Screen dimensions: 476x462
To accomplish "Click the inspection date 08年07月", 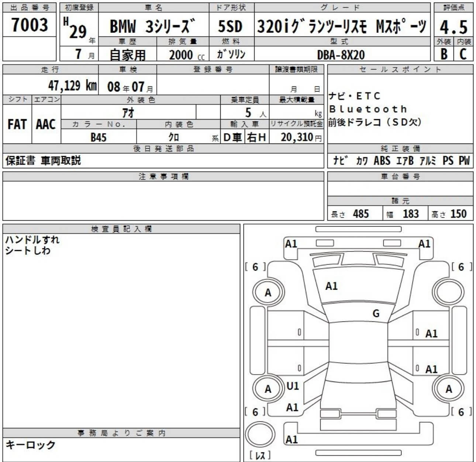I will tap(130, 87).
